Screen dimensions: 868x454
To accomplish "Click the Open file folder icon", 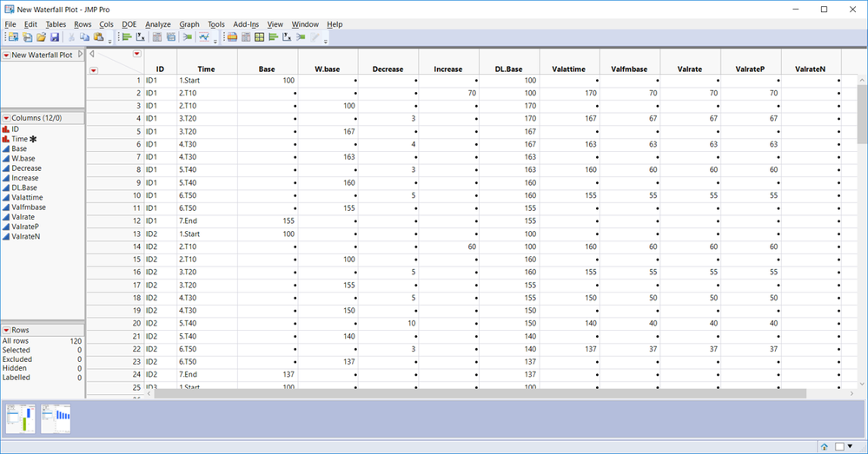I will point(41,37).
